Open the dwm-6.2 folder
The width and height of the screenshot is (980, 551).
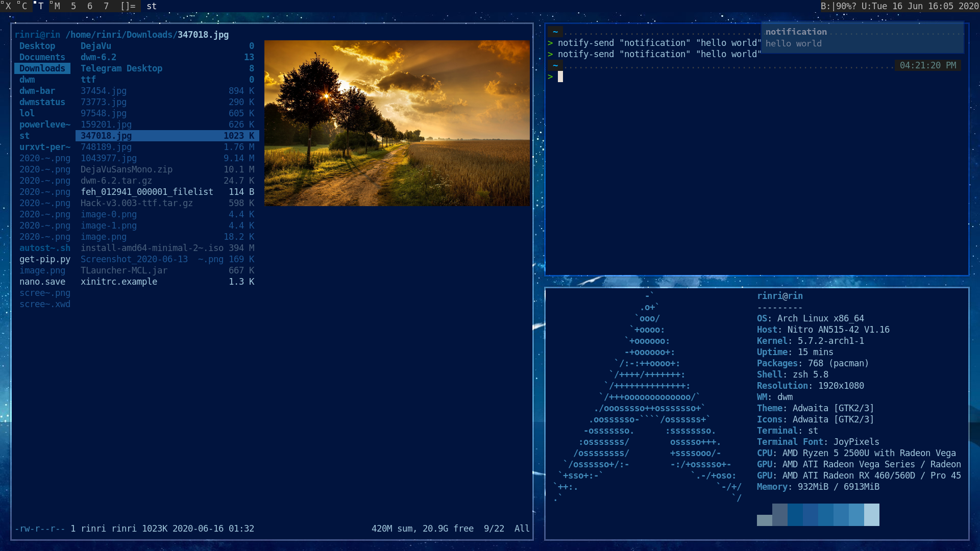coord(167,57)
